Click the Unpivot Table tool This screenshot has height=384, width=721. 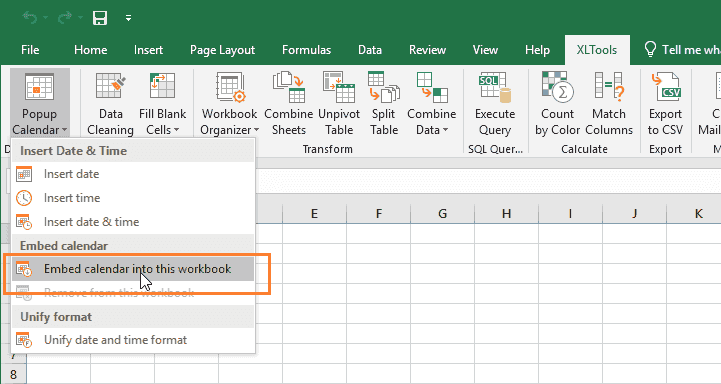[339, 104]
